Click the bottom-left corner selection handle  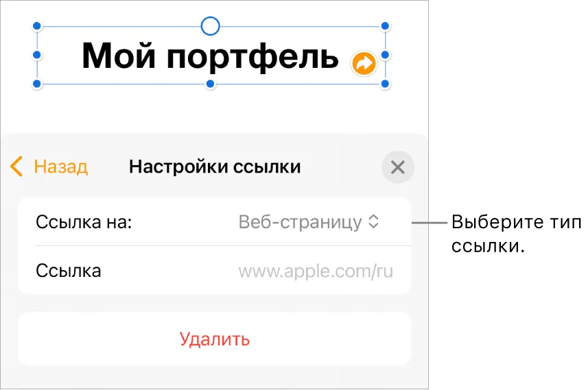(37, 84)
